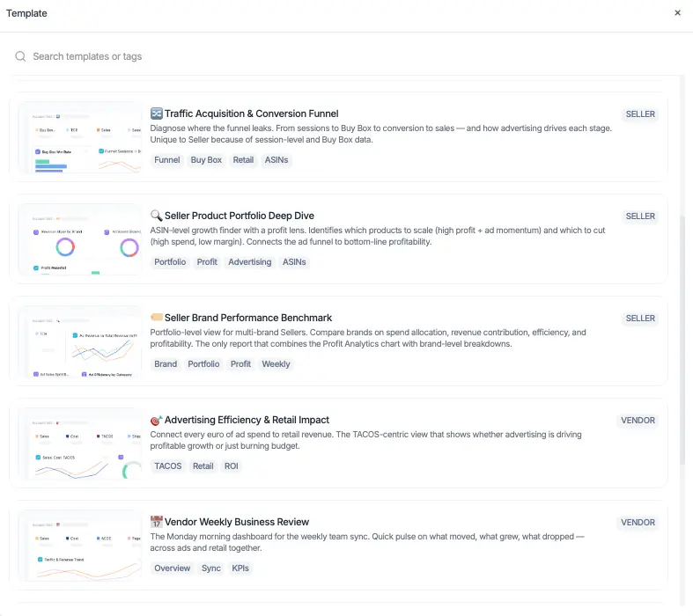Viewport: 693px width, 616px height.
Task: Click the funnel icon beside Traffic Acquisition title
Action: (156, 114)
